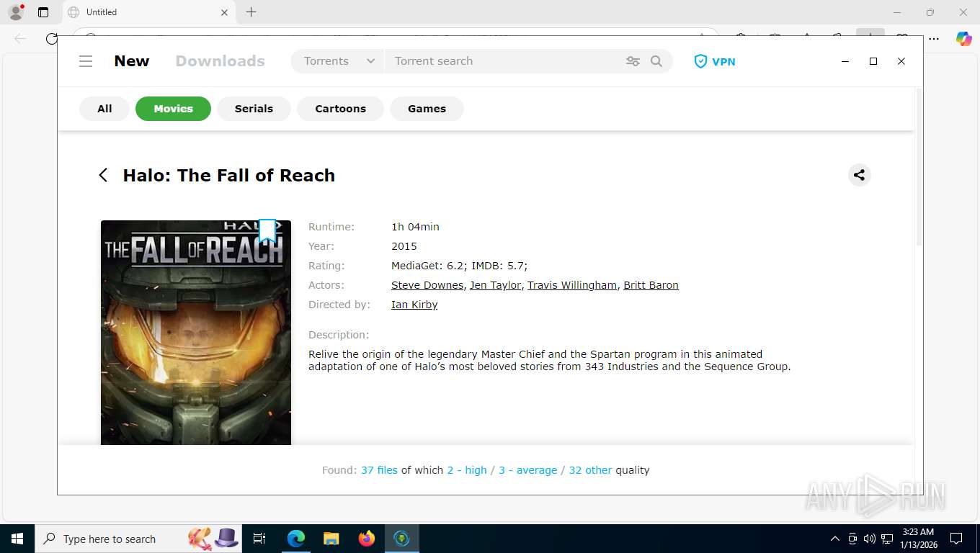This screenshot has width=980, height=553.
Task: Open the hamburger menu in MediaGet
Action: tap(86, 61)
